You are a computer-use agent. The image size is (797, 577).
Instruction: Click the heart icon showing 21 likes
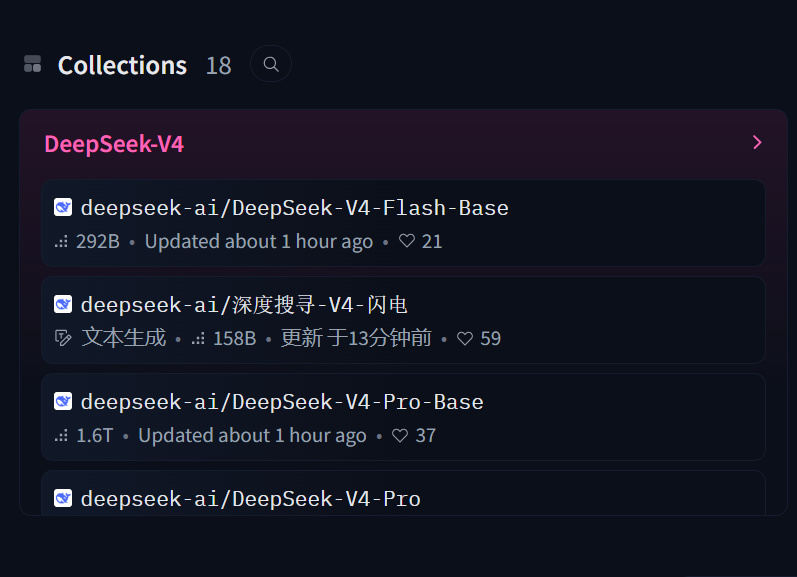(x=406, y=241)
